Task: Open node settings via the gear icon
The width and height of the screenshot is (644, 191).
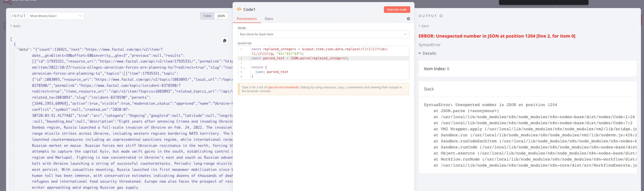Action: (408, 19)
